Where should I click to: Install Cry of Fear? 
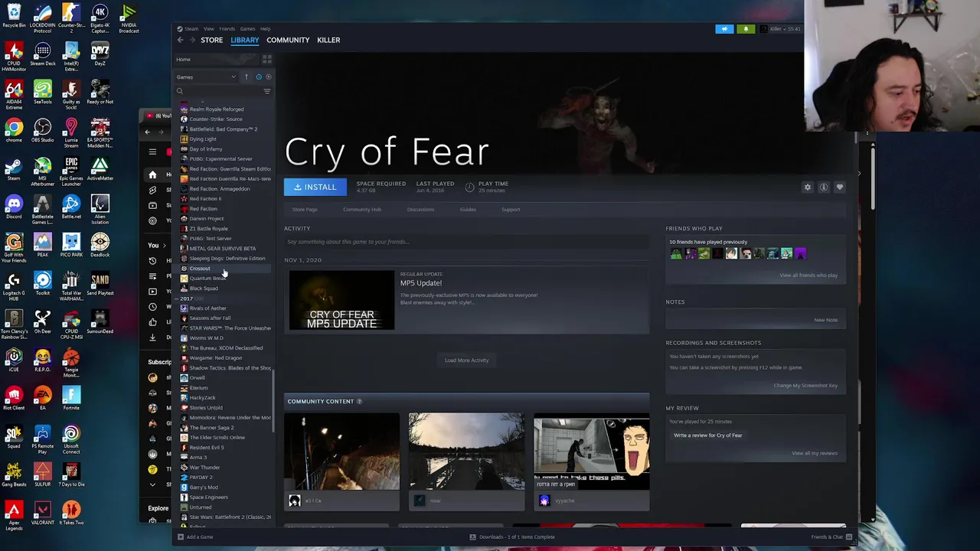tap(315, 187)
